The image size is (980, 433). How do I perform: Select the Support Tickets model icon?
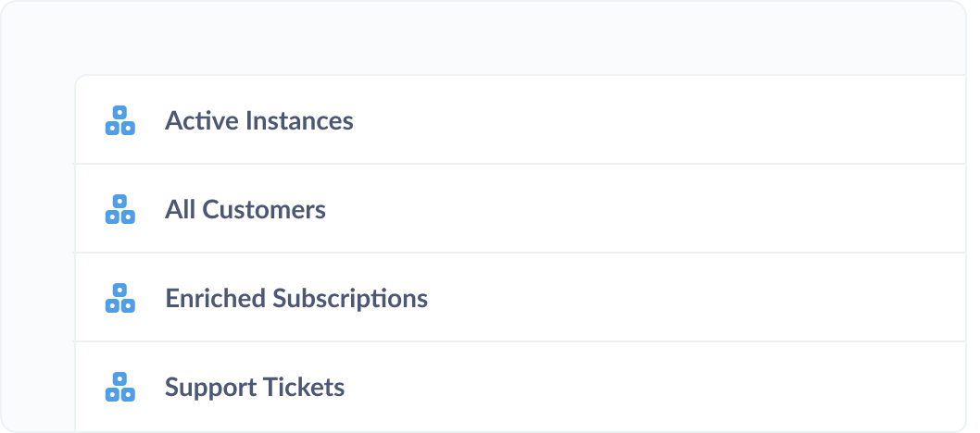coord(120,387)
